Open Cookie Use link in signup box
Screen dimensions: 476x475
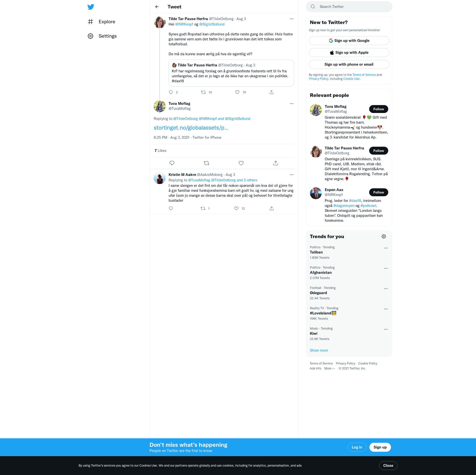pyautogui.click(x=352, y=79)
